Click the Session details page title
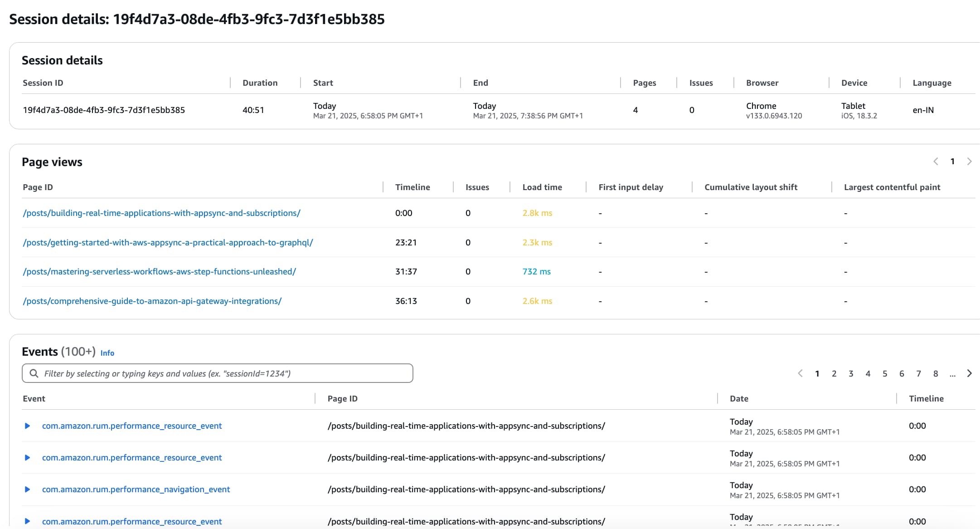Viewport: 980px width, 529px height. point(197,19)
